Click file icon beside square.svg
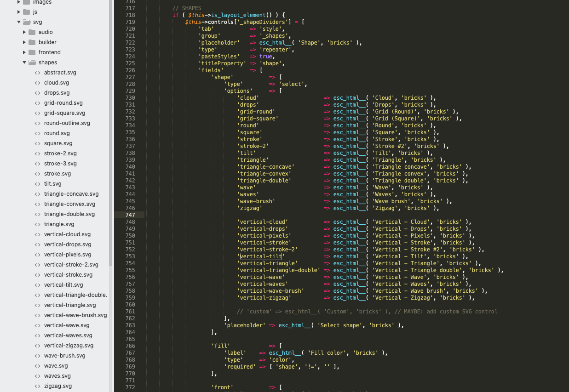Image resolution: width=569 pixels, height=392 pixels. tap(38, 143)
